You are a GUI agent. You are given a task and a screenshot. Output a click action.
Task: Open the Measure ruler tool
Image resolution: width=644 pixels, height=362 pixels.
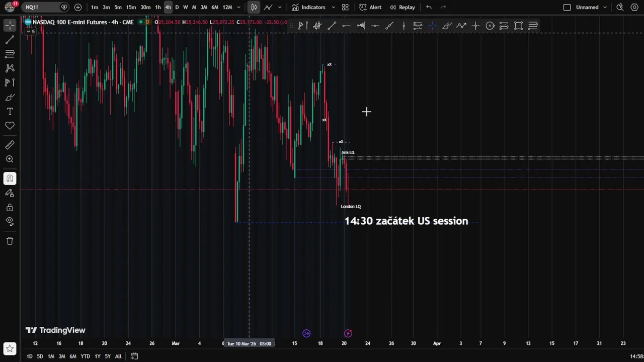click(x=10, y=145)
